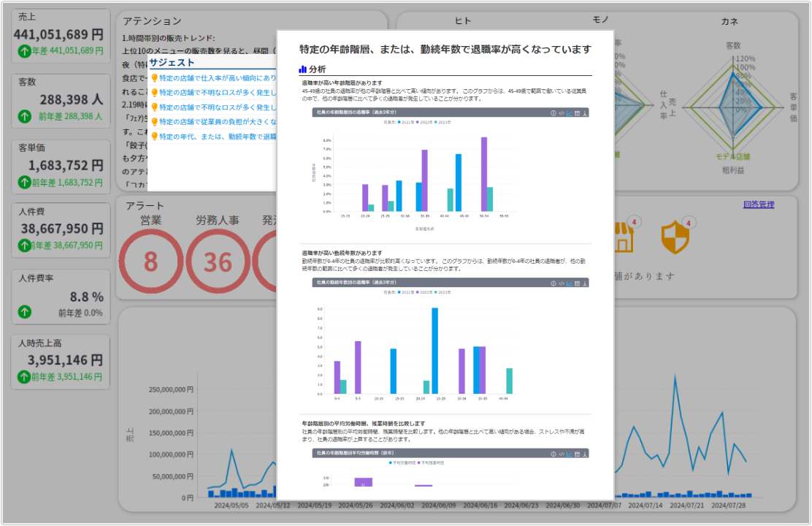
Task: Click info icon on age-group retirement chart
Action: pos(554,113)
